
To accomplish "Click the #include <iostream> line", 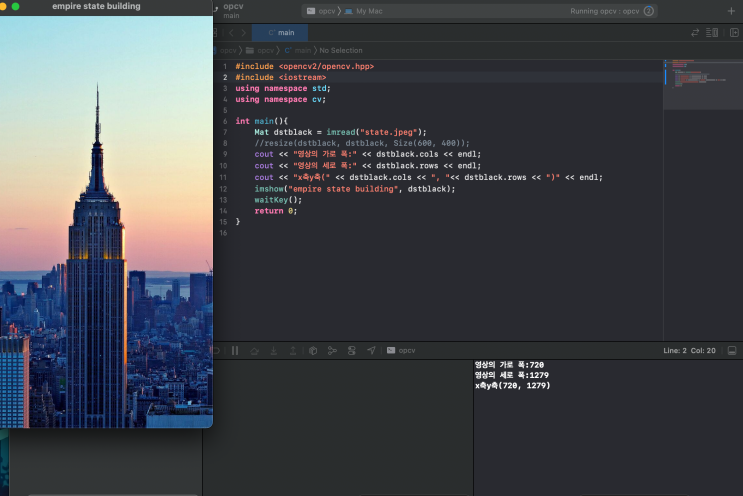I will coord(281,77).
